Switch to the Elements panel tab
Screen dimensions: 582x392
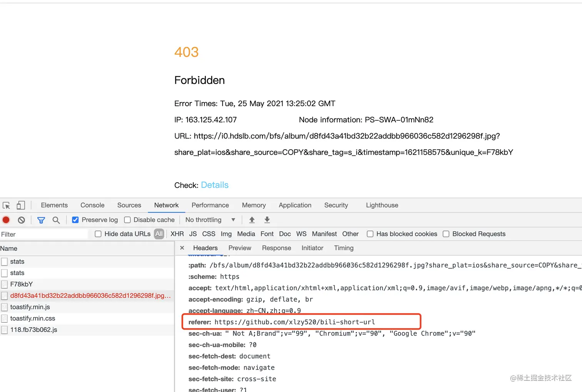pyautogui.click(x=54, y=205)
